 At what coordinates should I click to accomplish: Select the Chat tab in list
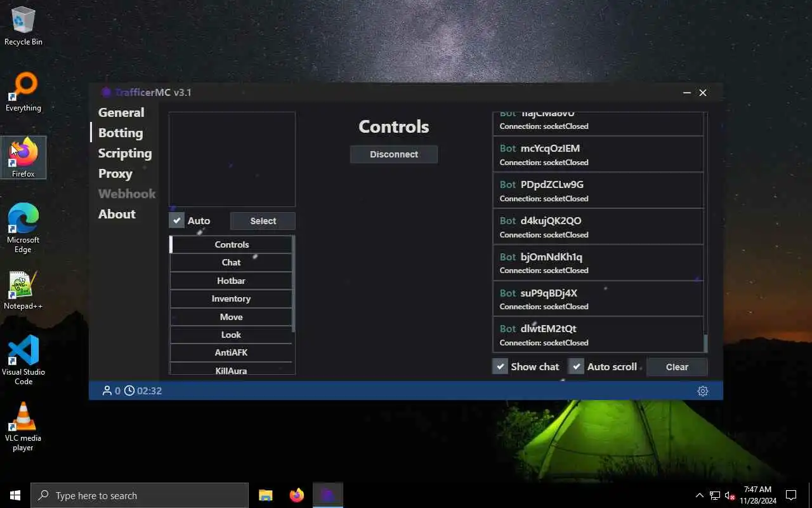pyautogui.click(x=231, y=262)
